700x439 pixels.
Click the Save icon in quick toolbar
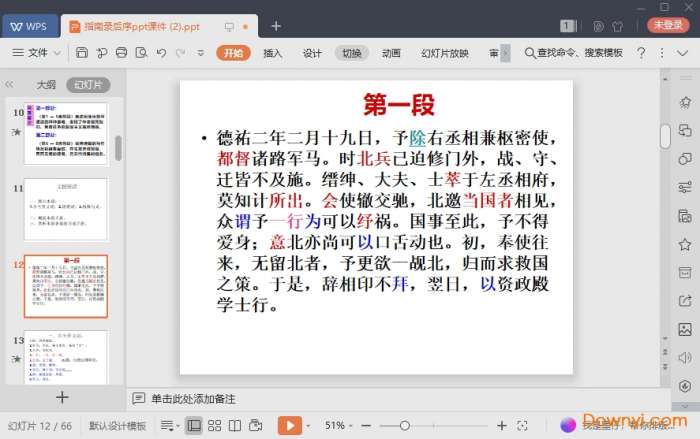coord(80,53)
